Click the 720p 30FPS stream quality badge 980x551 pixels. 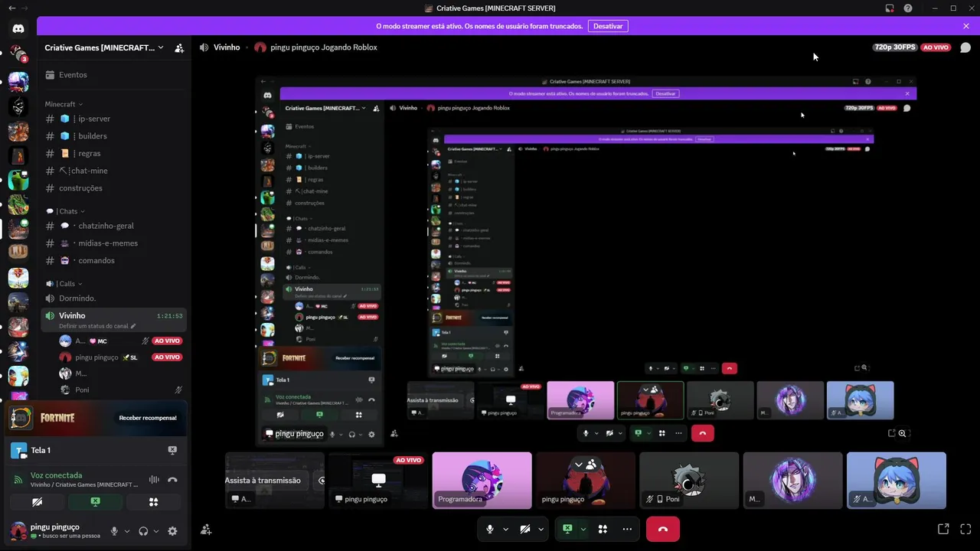[x=894, y=47]
